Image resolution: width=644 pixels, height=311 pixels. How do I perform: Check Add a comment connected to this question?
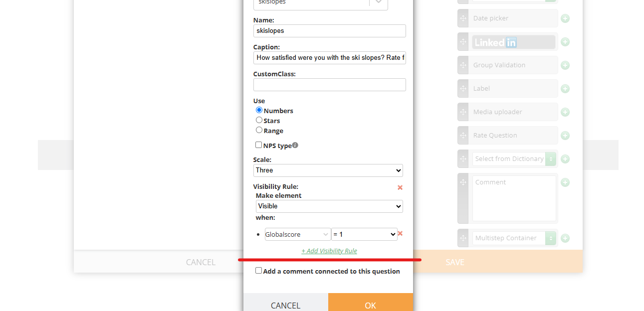[x=258, y=271]
